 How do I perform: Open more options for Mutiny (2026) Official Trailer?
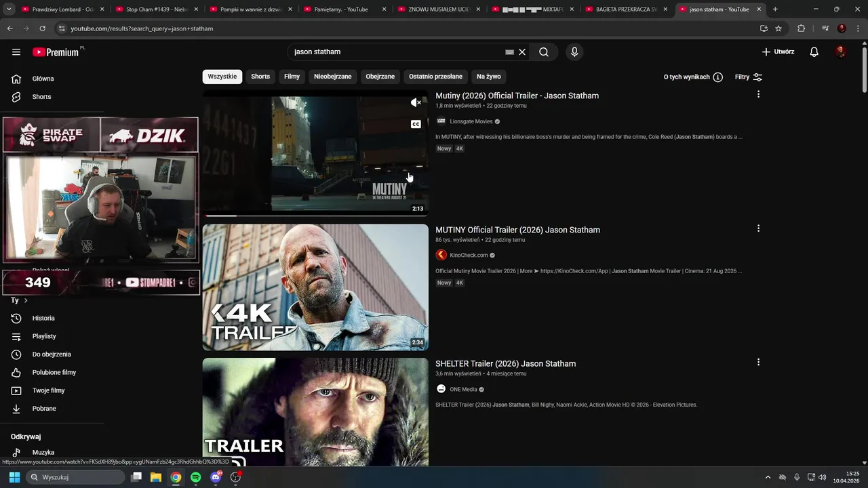click(x=758, y=94)
